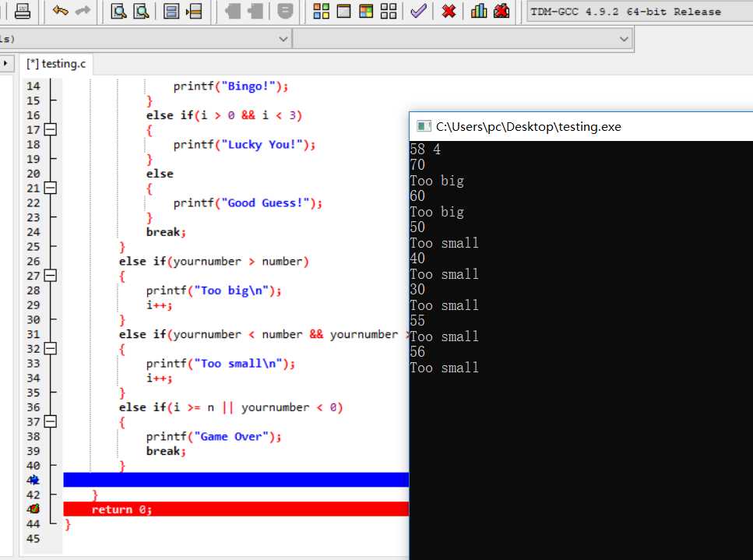Click the grayed Redo arrow

pyautogui.click(x=83, y=11)
